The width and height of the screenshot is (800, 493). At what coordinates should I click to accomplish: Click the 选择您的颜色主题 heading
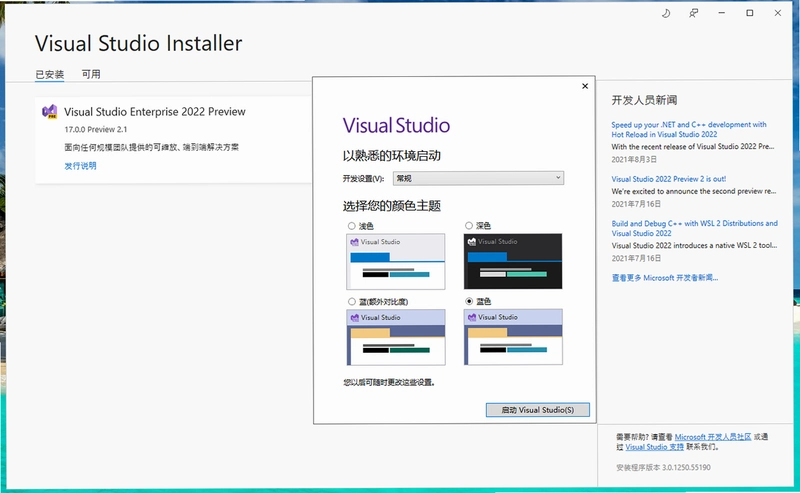point(392,206)
